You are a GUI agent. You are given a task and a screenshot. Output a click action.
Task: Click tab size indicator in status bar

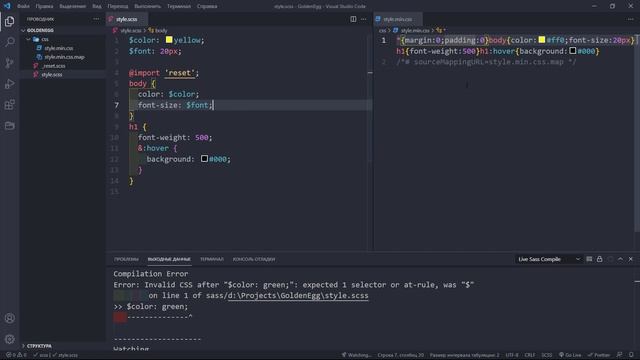pos(464,355)
